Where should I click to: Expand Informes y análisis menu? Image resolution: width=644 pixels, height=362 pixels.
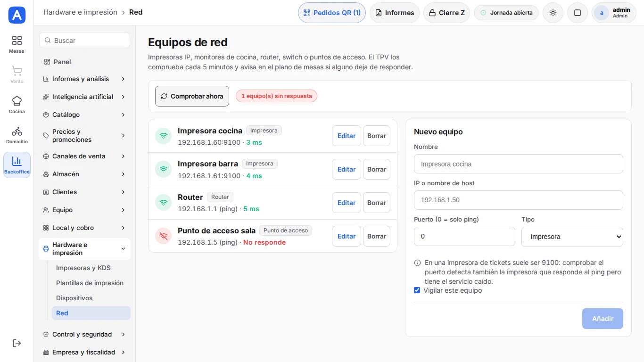84,79
